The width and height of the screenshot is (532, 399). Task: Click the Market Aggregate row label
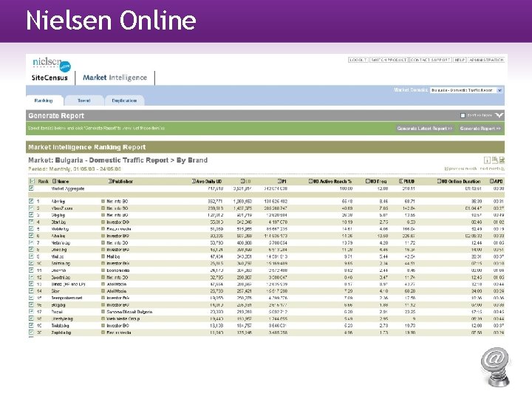[68, 188]
